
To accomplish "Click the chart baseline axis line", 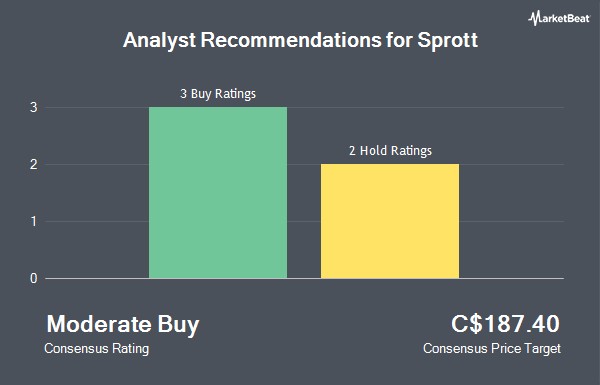I will coord(304,278).
